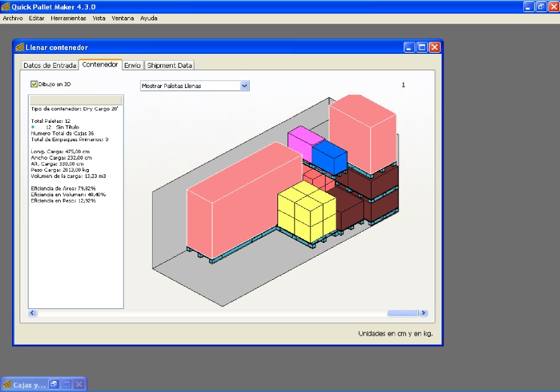Open the Ventana menu

[x=122, y=18]
